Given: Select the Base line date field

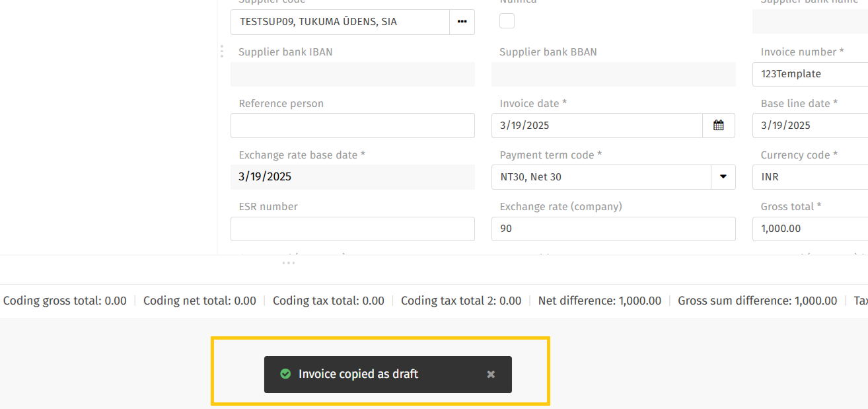Looking at the screenshot, I should coord(809,126).
